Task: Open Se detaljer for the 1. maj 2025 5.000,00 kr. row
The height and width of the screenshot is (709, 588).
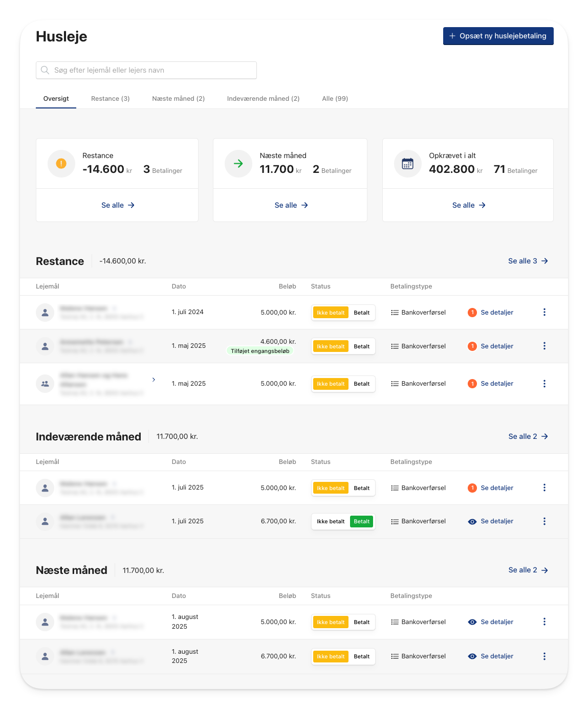Action: tap(497, 384)
